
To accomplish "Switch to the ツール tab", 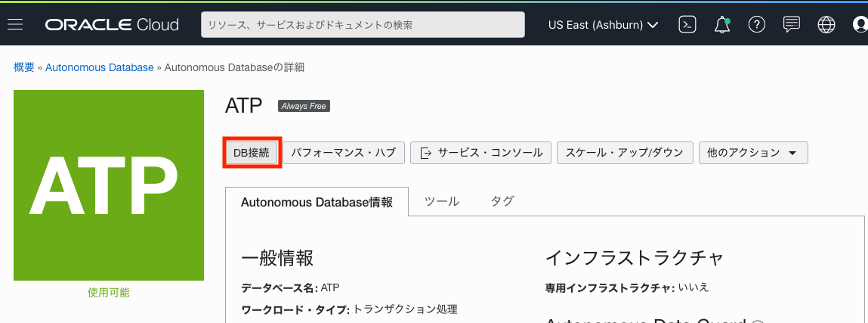I will click(x=442, y=202).
